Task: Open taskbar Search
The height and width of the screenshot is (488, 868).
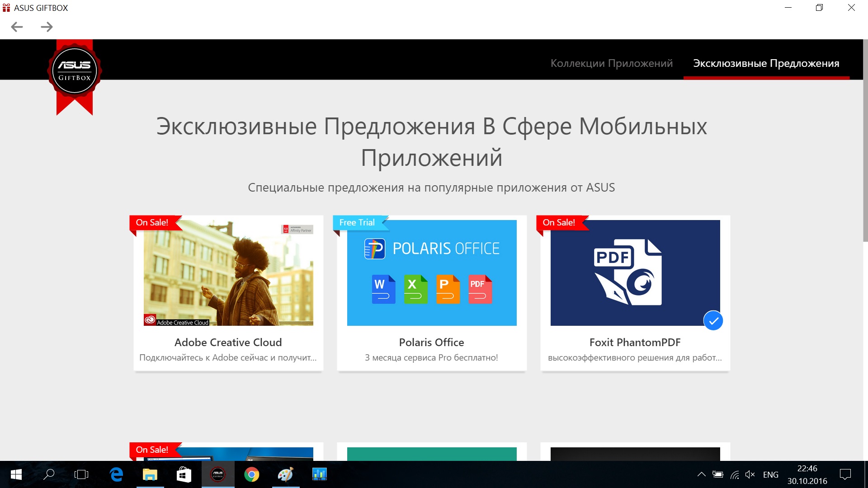Action: pyautogui.click(x=49, y=474)
